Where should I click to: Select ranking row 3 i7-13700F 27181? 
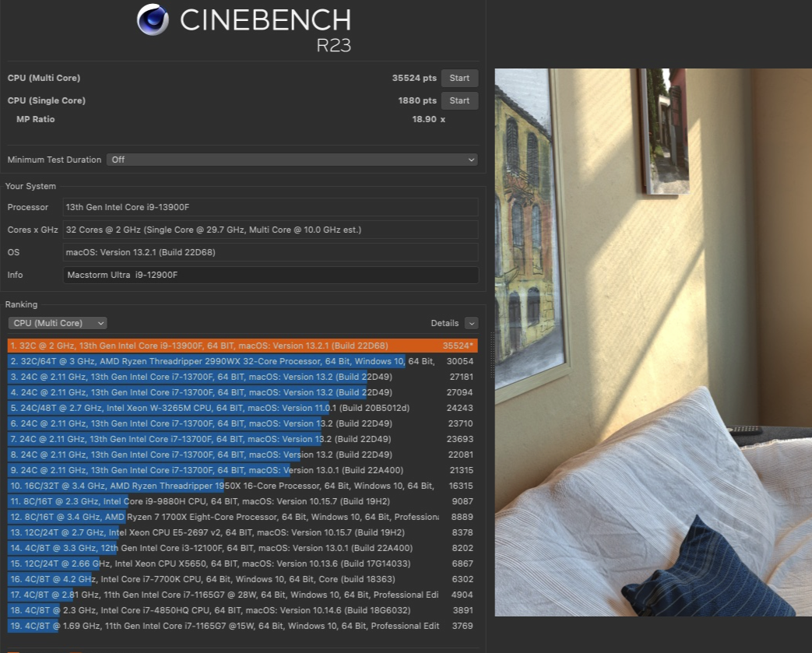pos(242,377)
